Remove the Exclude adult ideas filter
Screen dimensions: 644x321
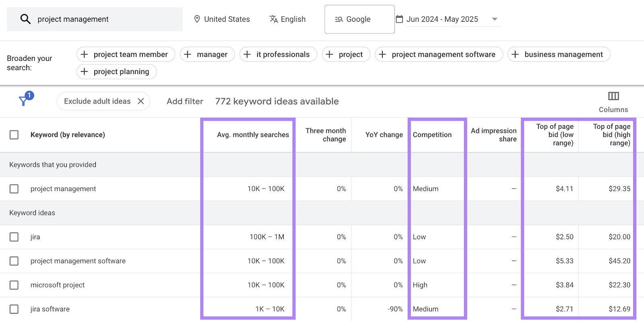(x=141, y=101)
